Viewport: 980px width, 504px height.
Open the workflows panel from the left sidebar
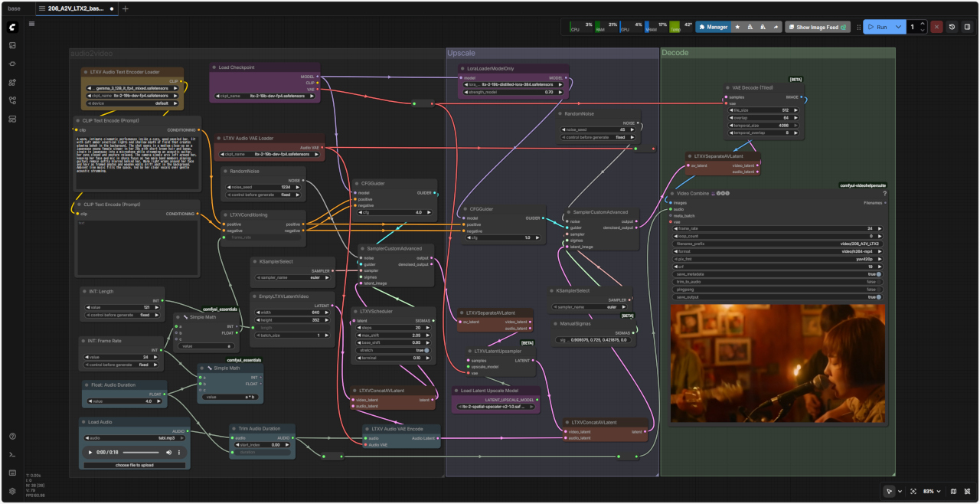12,100
